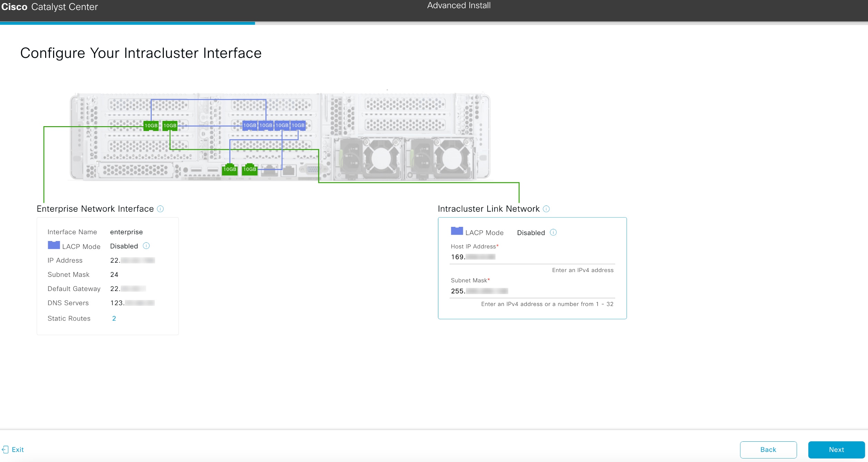
Task: Click the Enterprise Network Interface info icon
Action: click(160, 209)
